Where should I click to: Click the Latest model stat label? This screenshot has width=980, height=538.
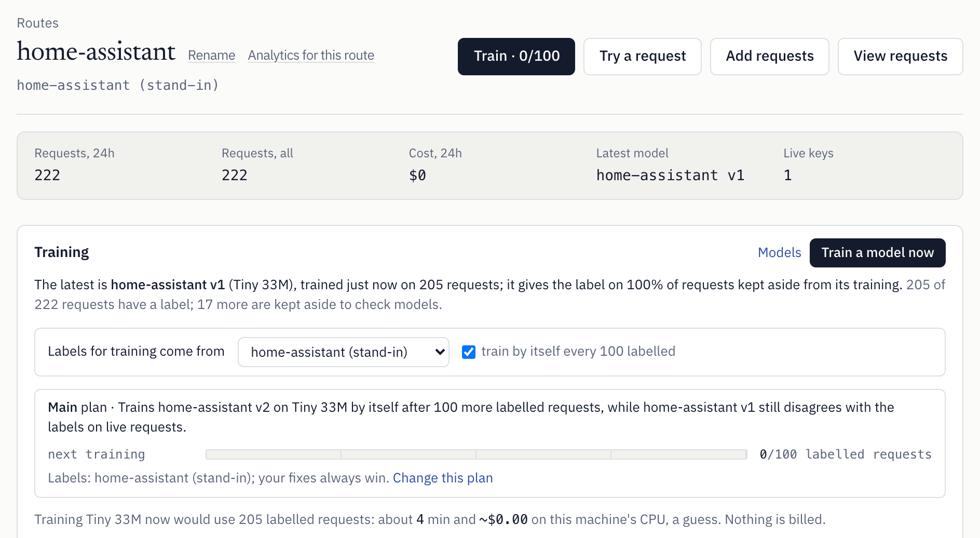tap(632, 153)
